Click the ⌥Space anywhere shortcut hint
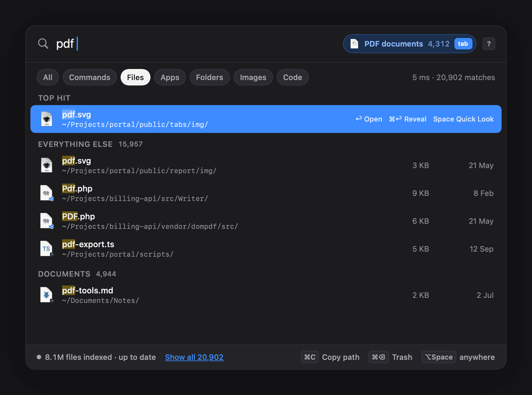Screen dimensions: 532x395 (458, 357)
